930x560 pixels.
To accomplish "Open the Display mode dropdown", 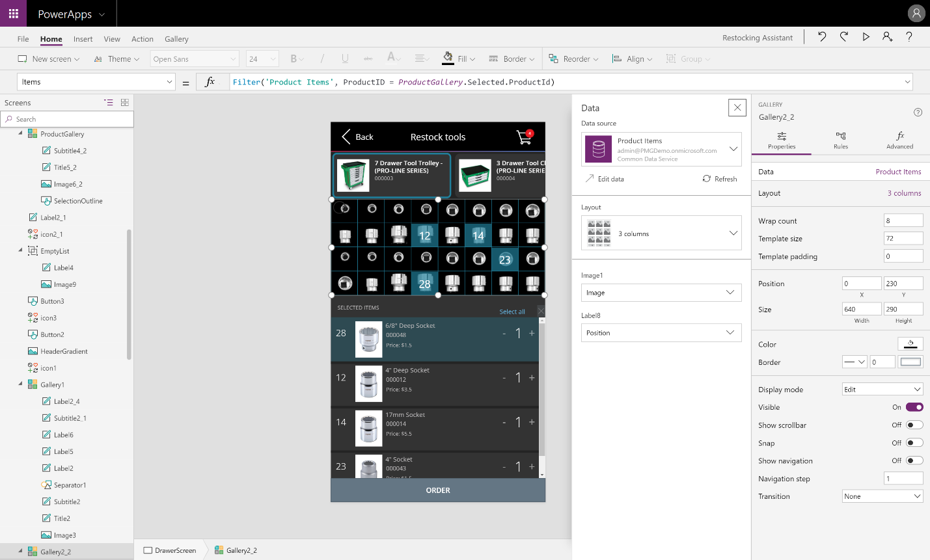I will click(x=882, y=390).
